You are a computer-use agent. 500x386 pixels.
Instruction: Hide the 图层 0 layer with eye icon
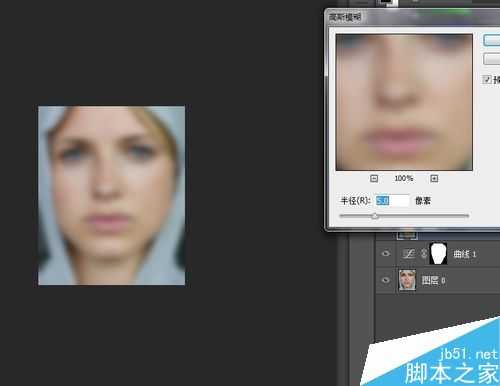pyautogui.click(x=386, y=280)
